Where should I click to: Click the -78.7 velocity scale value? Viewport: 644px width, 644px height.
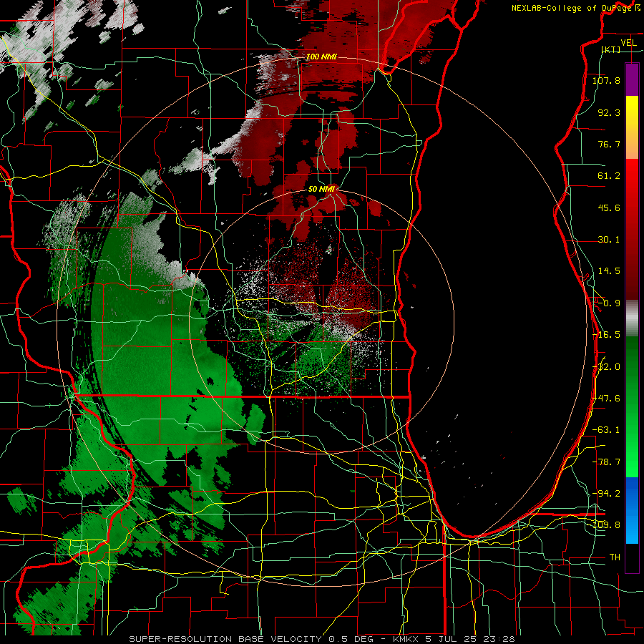(x=606, y=462)
